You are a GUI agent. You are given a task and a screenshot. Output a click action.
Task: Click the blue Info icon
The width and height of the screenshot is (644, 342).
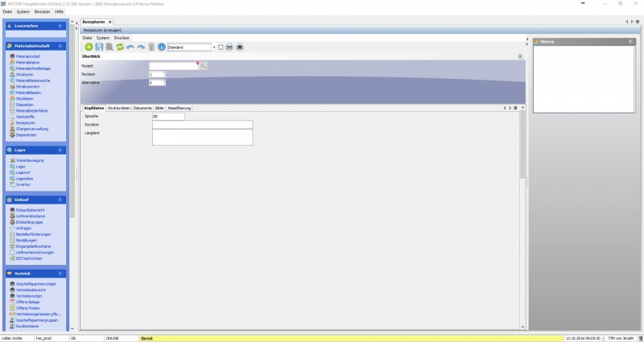[x=162, y=47]
